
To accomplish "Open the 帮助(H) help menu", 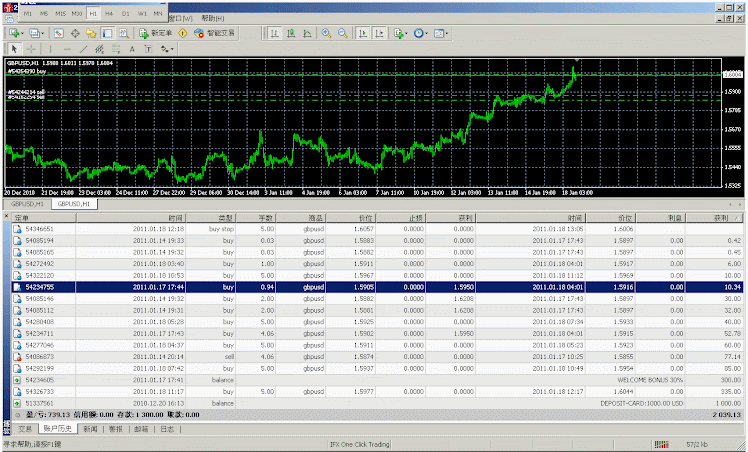I will 212,18.
